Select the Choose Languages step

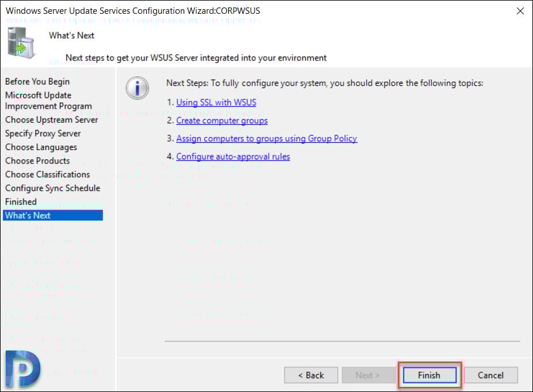[x=41, y=147]
